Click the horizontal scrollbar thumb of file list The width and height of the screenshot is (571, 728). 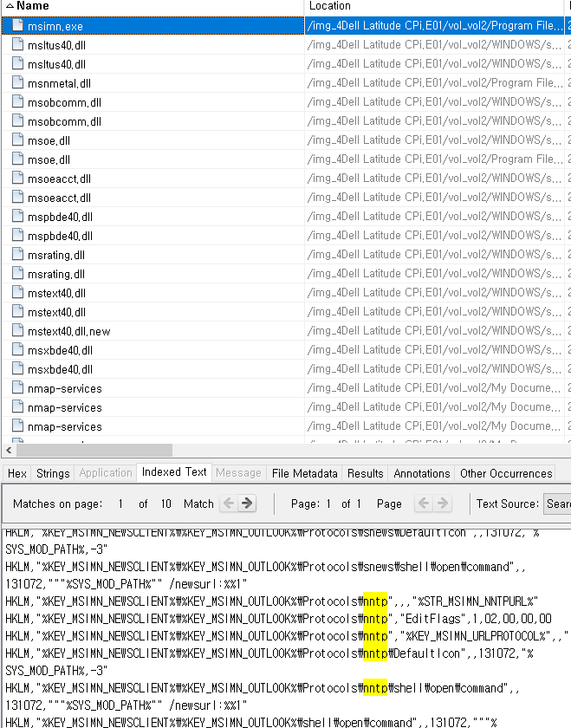tap(94, 450)
